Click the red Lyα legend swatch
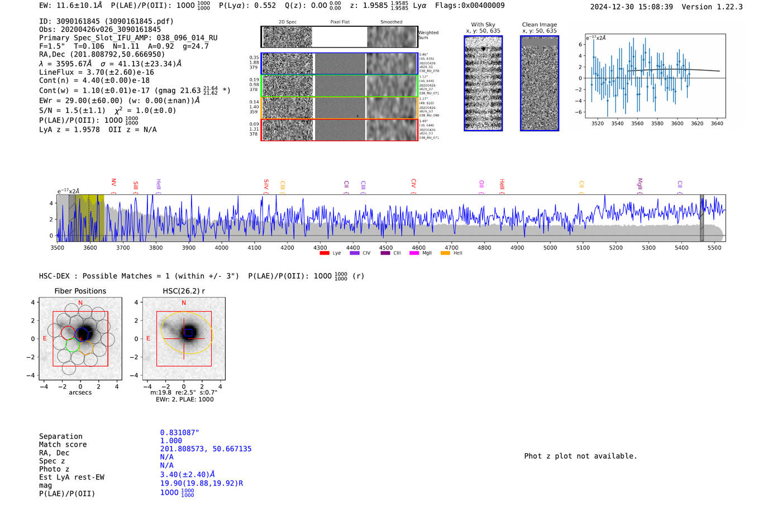The height and width of the screenshot is (532, 782). click(325, 253)
